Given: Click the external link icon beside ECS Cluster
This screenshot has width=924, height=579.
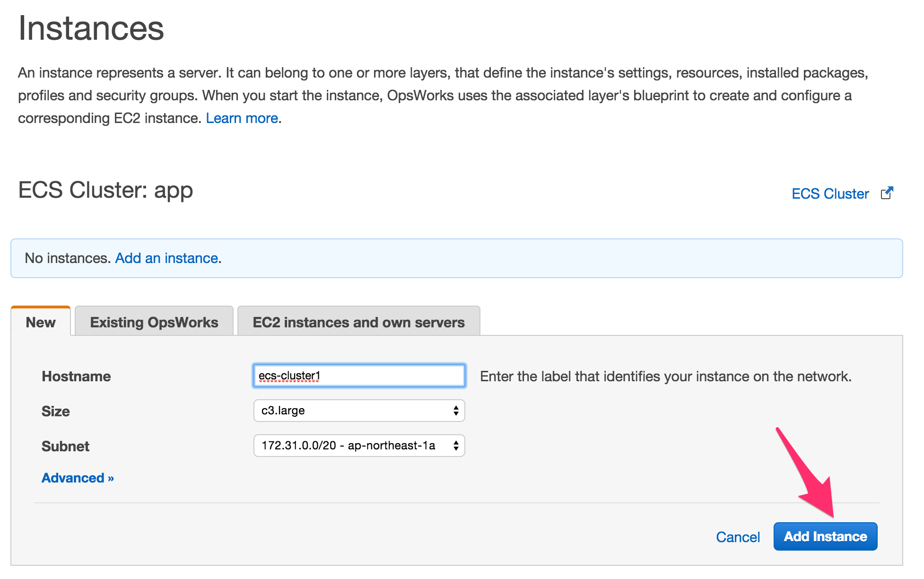Looking at the screenshot, I should click(888, 193).
